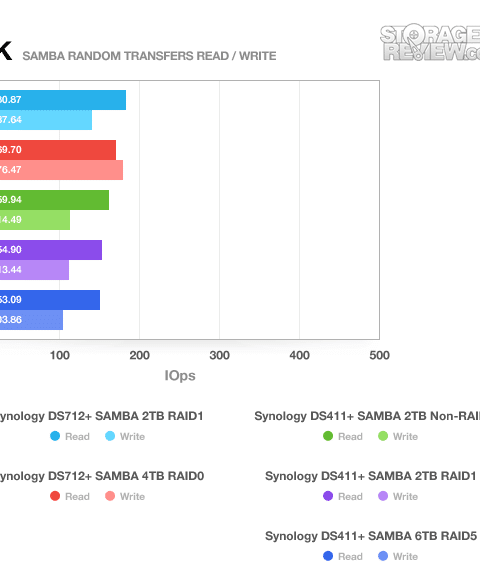Click the 500 axis tick label
480x580 pixels.
379,355
